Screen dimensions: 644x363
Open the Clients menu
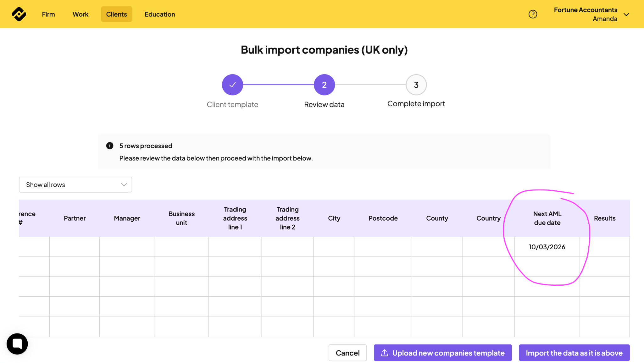116,14
